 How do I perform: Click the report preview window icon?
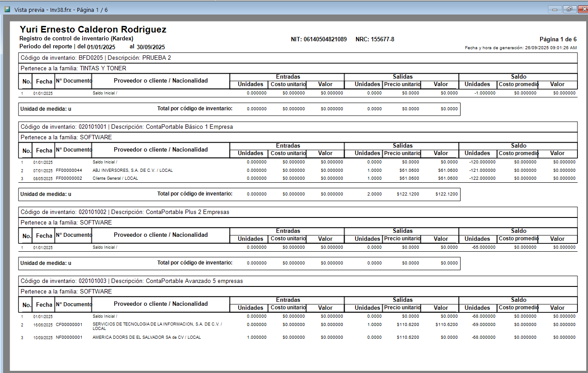7,9
